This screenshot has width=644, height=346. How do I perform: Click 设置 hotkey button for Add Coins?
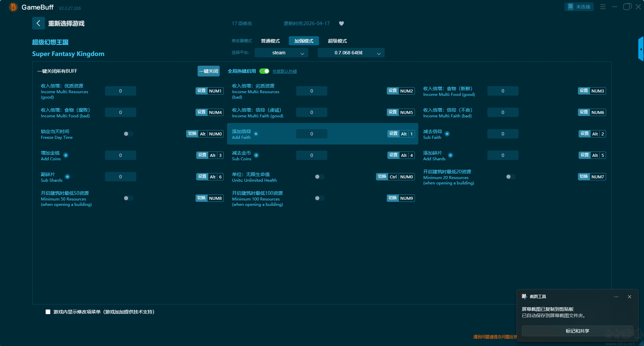[202, 155]
